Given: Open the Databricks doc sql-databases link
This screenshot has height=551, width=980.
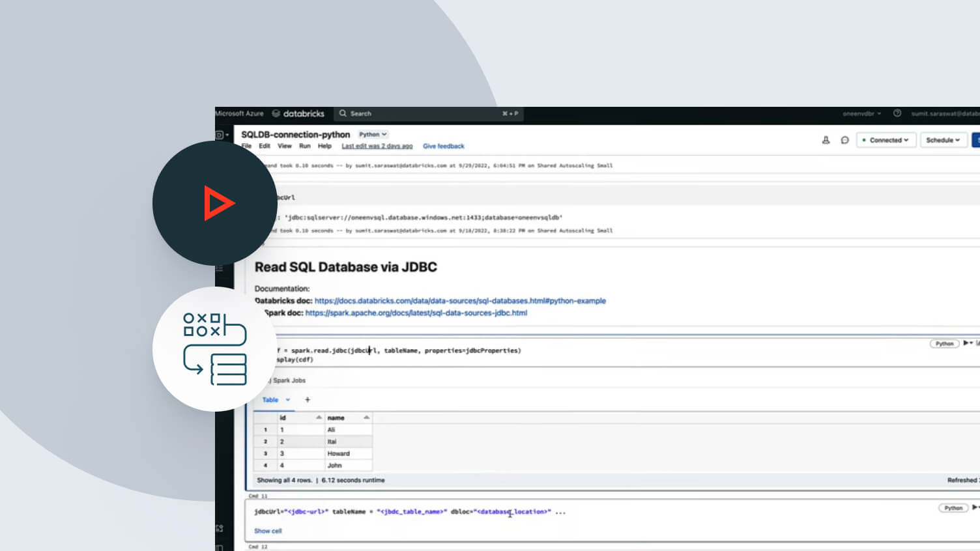Looking at the screenshot, I should tap(460, 301).
